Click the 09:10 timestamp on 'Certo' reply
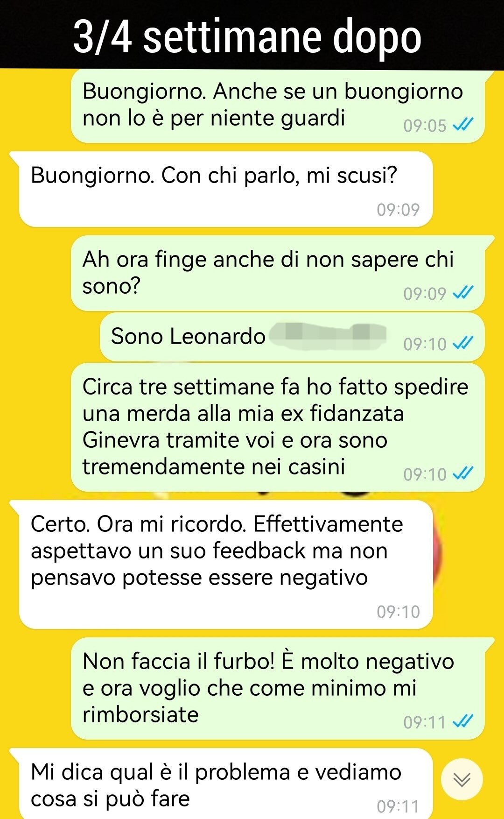The image size is (504, 819). tap(398, 612)
